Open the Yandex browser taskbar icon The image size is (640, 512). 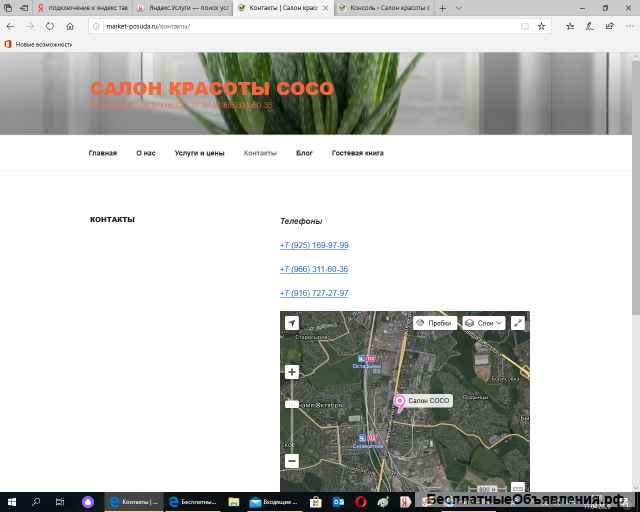[405, 502]
